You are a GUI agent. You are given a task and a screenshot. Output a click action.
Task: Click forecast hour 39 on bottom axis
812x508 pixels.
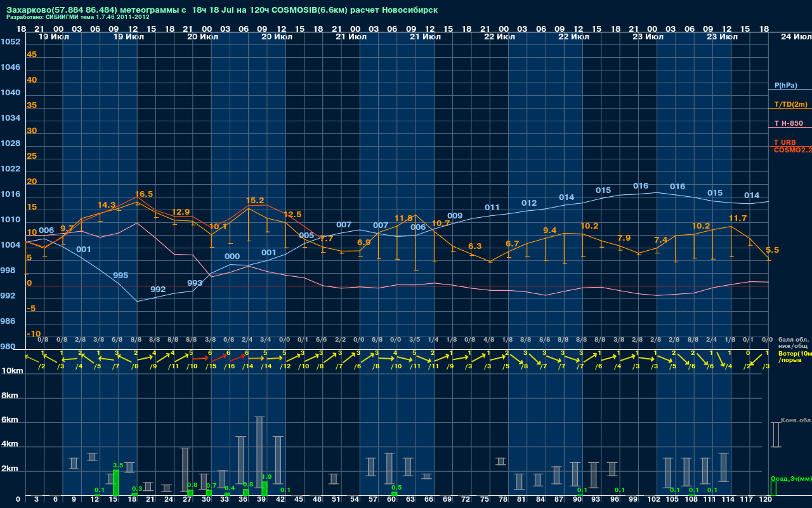[x=262, y=500]
